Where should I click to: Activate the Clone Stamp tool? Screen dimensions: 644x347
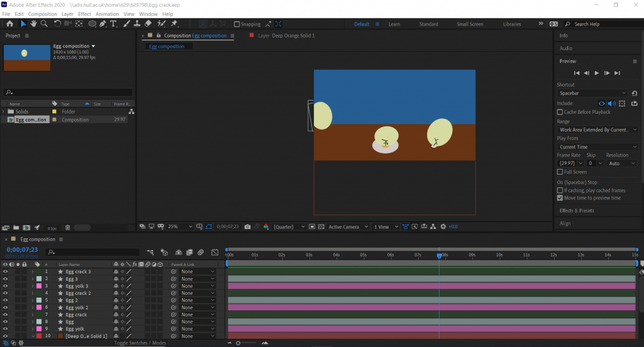coord(136,24)
